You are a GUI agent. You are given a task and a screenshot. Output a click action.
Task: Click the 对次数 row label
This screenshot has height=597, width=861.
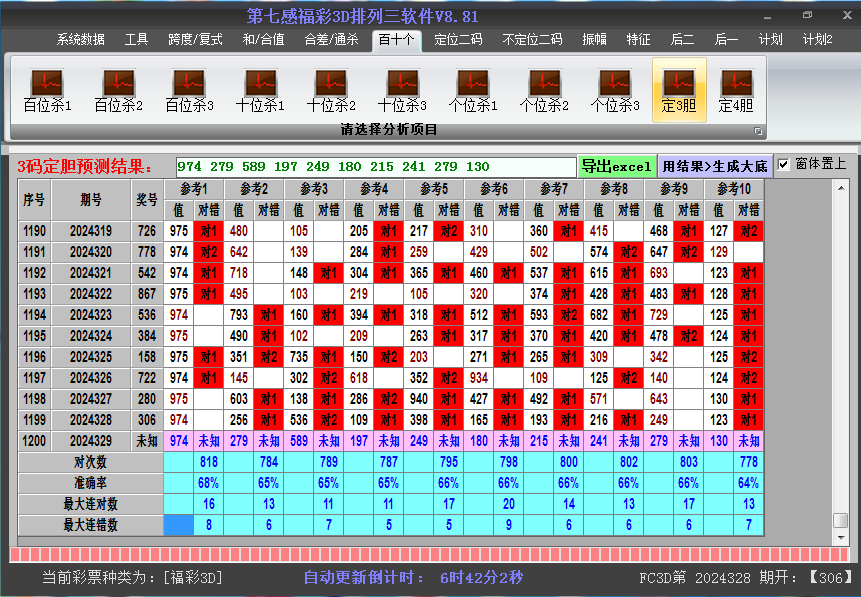[x=91, y=462]
